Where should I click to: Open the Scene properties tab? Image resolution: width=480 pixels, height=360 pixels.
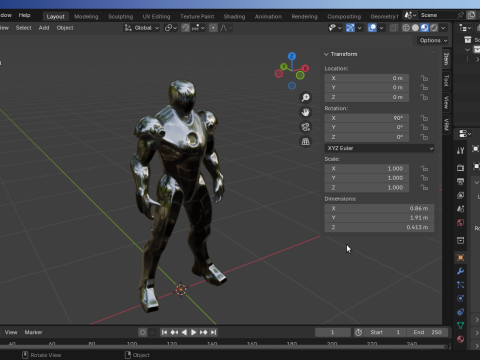[460, 209]
